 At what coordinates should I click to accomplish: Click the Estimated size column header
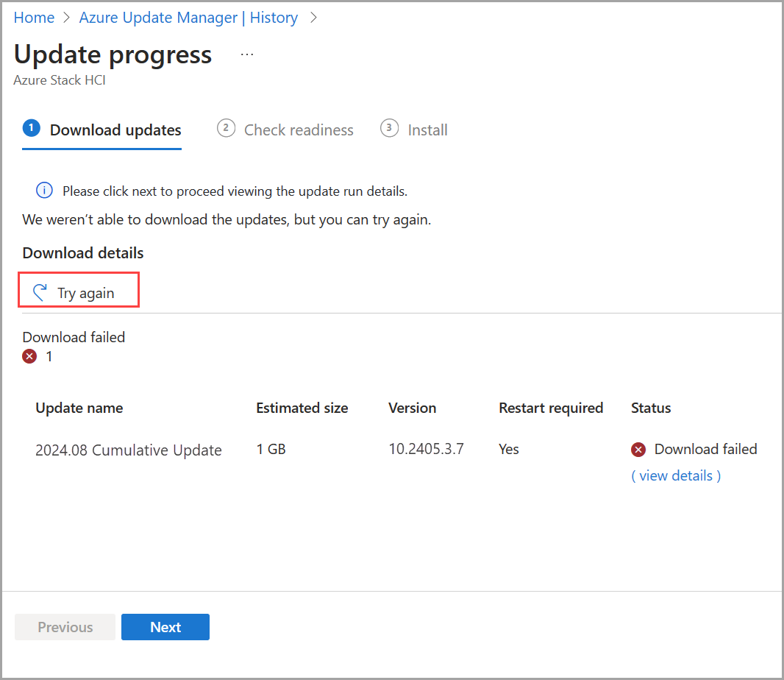tap(302, 408)
